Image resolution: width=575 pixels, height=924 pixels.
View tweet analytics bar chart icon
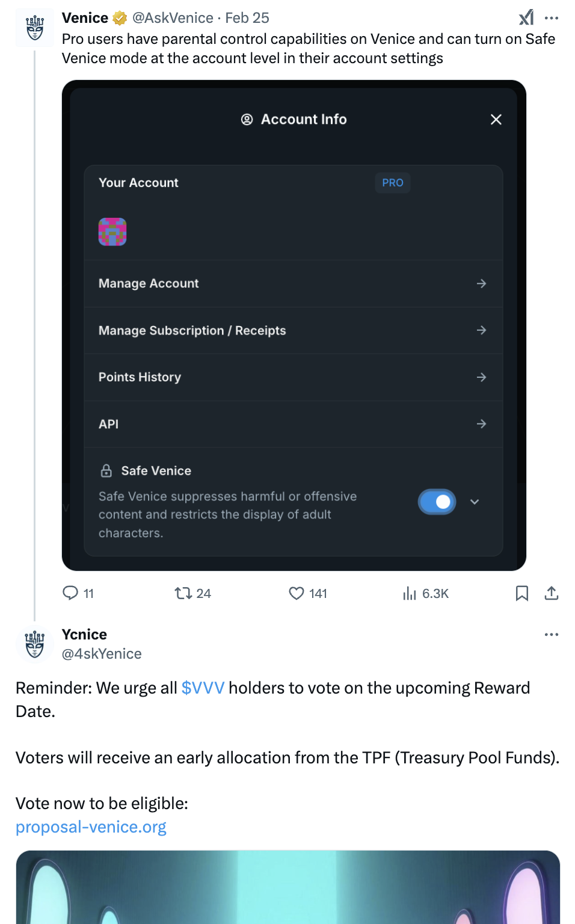410,593
